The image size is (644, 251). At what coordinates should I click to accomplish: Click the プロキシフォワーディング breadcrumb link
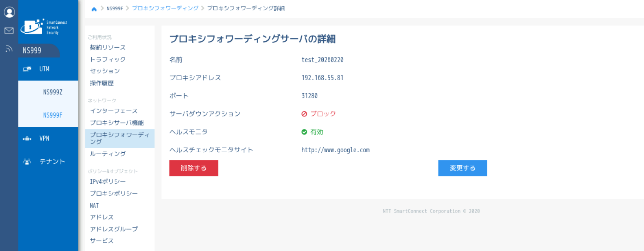tap(165, 9)
